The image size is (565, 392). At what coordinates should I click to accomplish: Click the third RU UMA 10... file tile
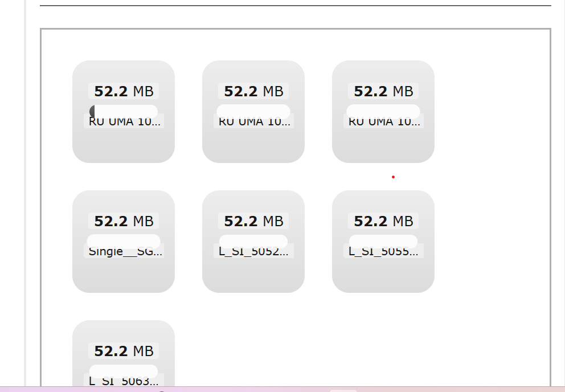pos(383,112)
